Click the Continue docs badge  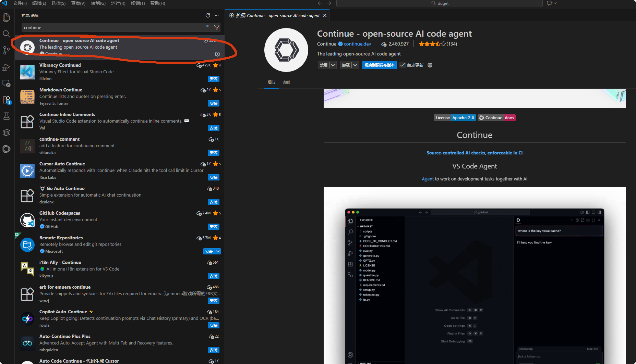point(496,118)
